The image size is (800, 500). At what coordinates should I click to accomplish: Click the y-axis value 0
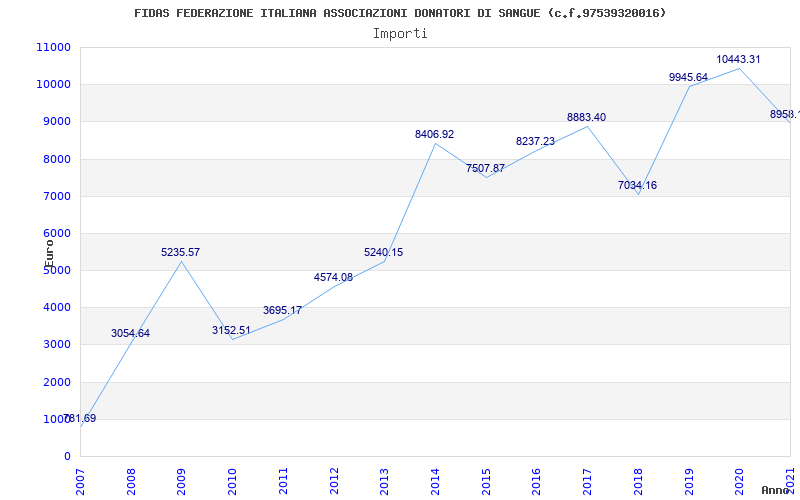pos(67,457)
